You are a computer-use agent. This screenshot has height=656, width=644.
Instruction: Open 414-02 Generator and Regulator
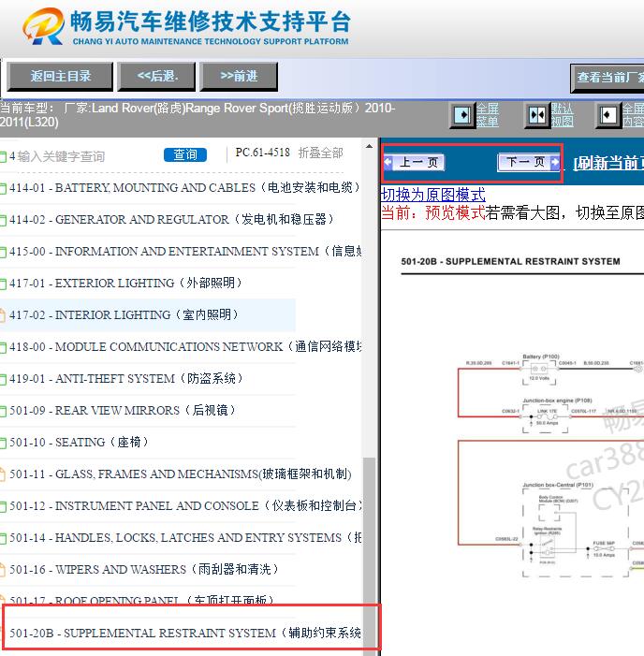coord(171,219)
